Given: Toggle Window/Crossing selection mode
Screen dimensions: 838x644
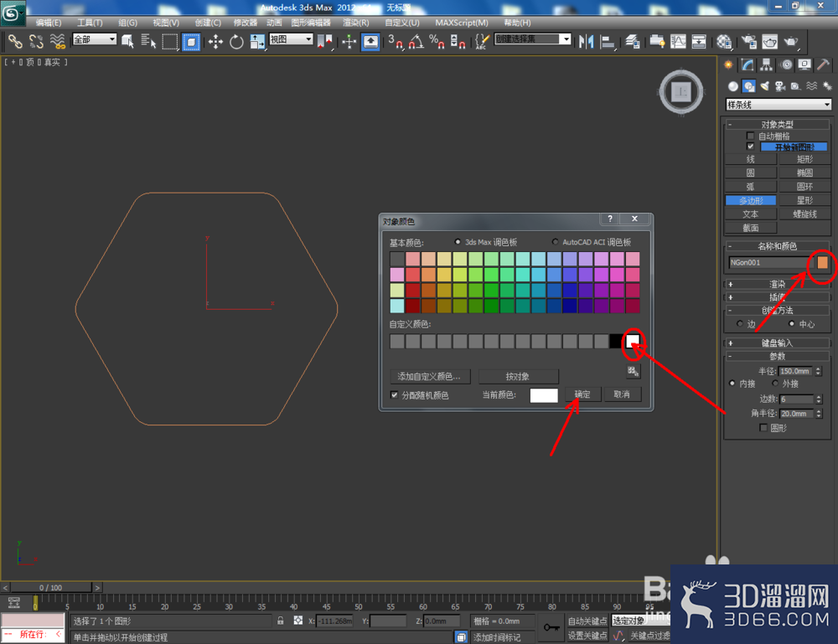Looking at the screenshot, I should pyautogui.click(x=191, y=41).
